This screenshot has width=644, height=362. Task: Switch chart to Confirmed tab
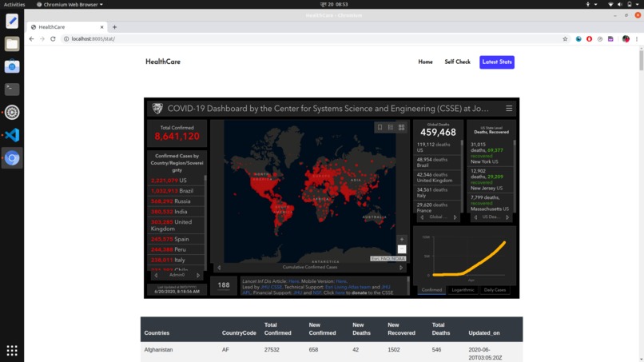coord(431,290)
